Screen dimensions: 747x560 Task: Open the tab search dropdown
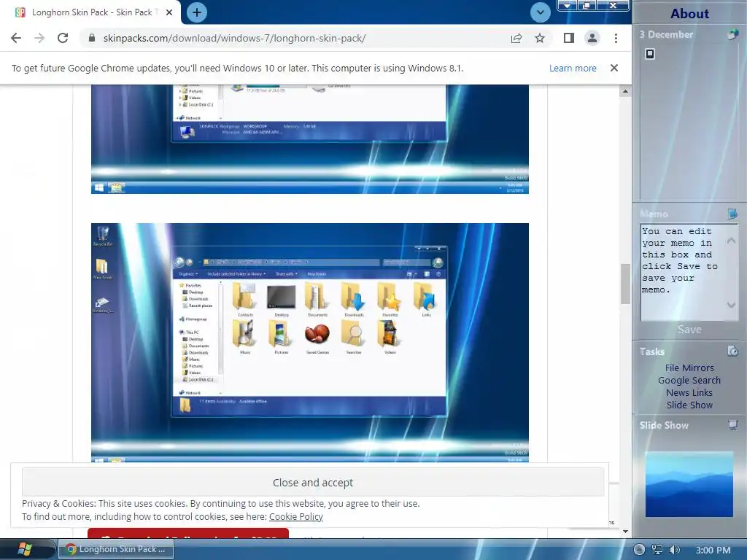541,12
